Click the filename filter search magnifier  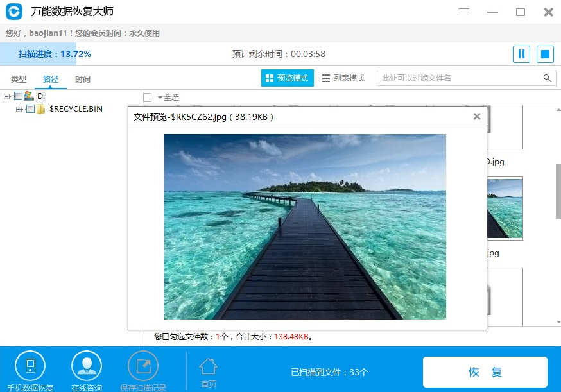[547, 77]
